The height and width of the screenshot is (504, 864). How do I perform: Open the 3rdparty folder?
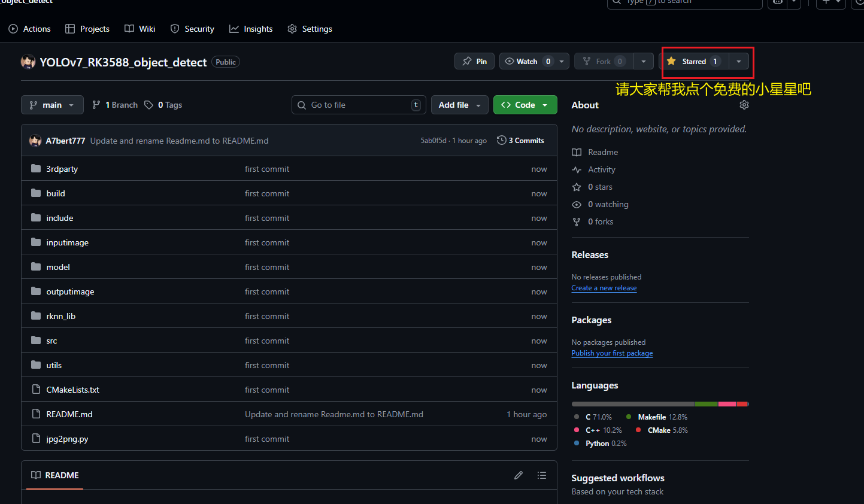click(62, 169)
